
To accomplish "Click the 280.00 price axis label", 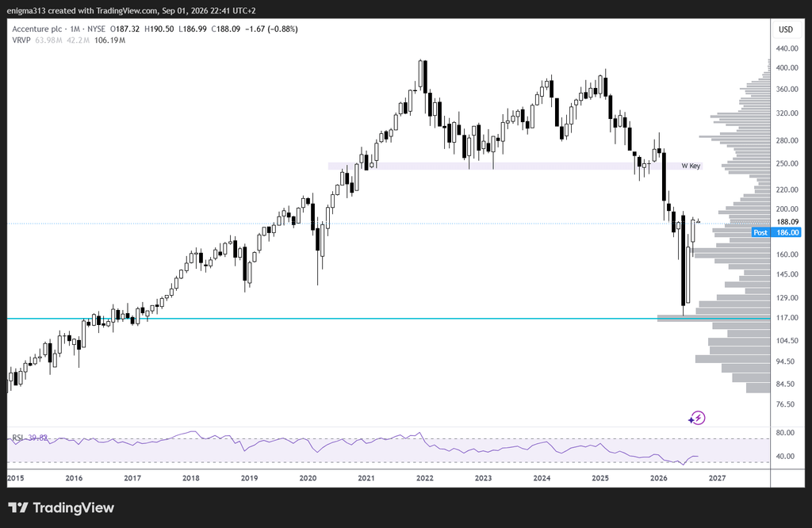I will coord(787,140).
